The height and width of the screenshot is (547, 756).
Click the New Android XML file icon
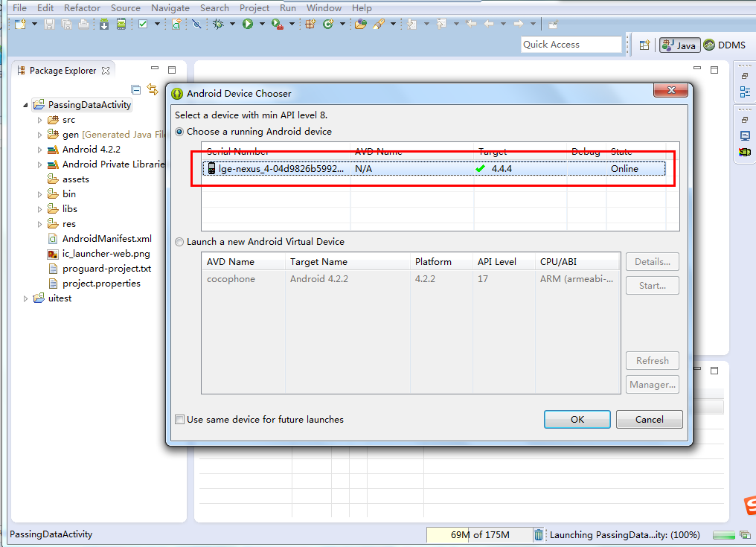tap(176, 24)
